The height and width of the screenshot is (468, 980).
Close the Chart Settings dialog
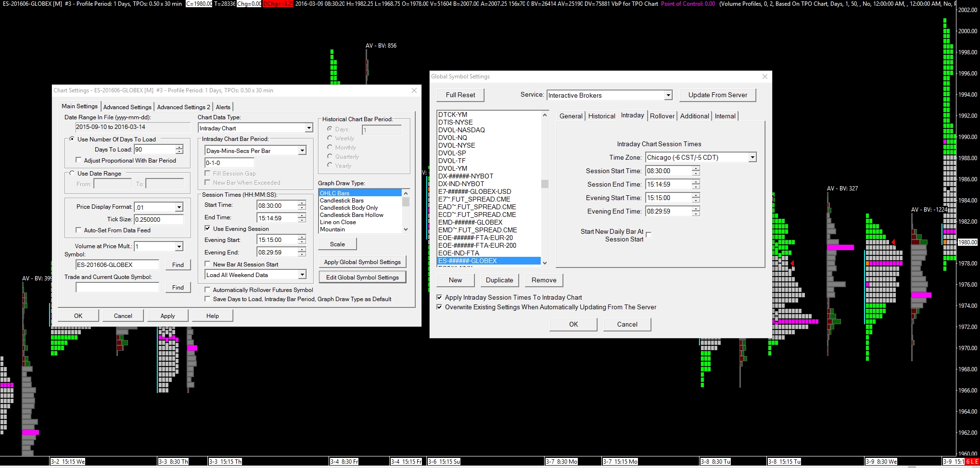pos(414,90)
